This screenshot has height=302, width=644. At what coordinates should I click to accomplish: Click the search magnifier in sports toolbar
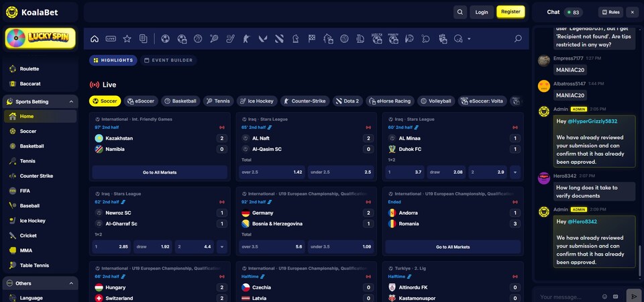click(518, 39)
